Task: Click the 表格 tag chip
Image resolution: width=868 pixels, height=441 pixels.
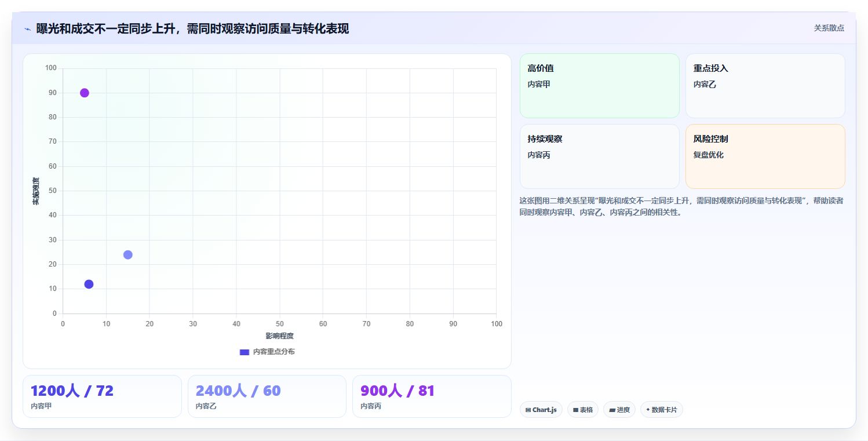Action: click(582, 410)
